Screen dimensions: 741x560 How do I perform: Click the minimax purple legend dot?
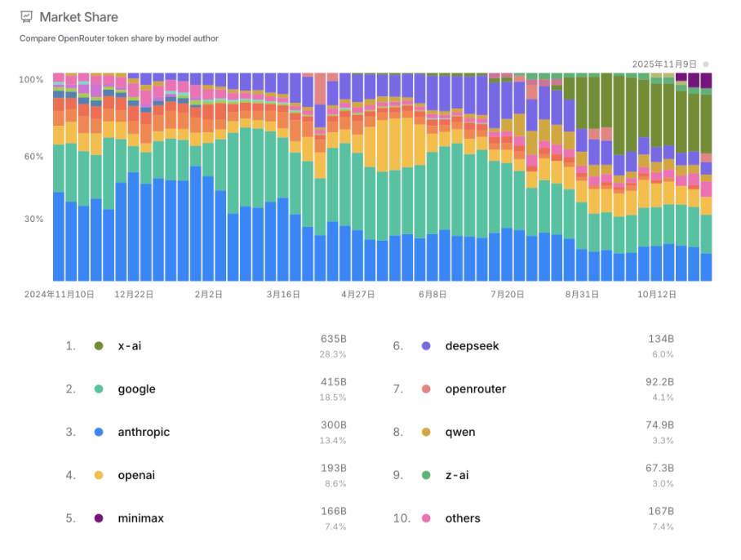click(99, 518)
